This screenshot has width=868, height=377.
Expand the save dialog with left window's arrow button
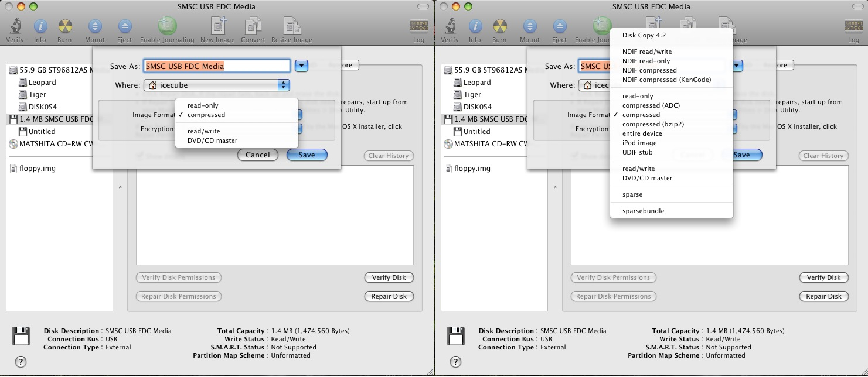(301, 66)
